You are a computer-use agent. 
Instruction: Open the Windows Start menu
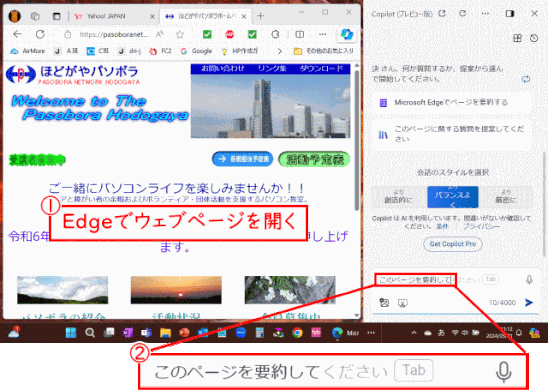(71, 333)
